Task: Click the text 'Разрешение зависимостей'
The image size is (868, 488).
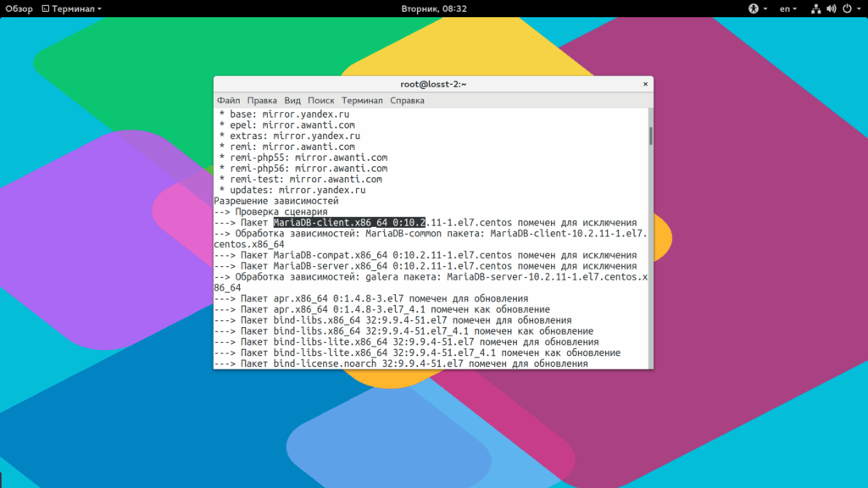Action: pyautogui.click(x=276, y=201)
